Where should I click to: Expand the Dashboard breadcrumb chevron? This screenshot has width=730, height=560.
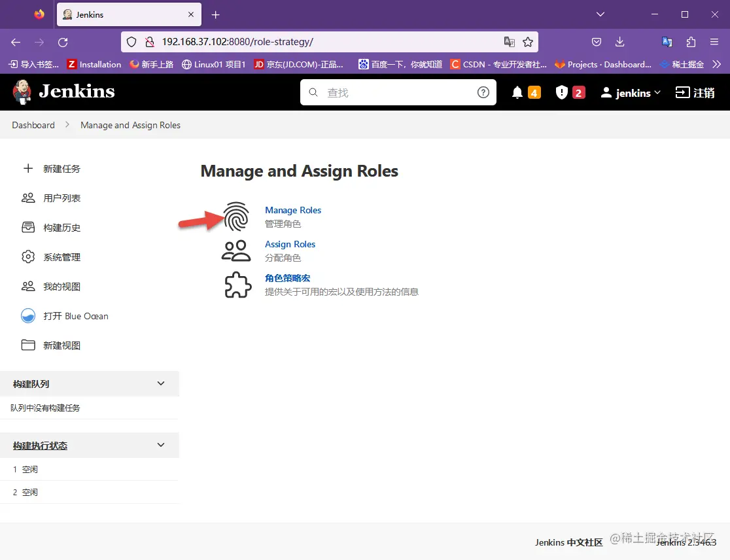pos(67,125)
